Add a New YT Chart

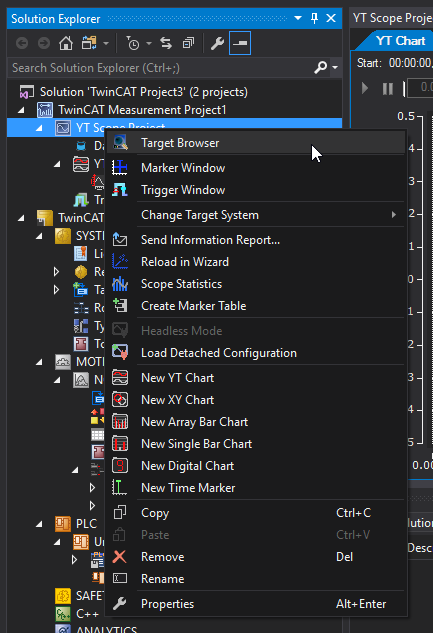pyautogui.click(x=255, y=378)
